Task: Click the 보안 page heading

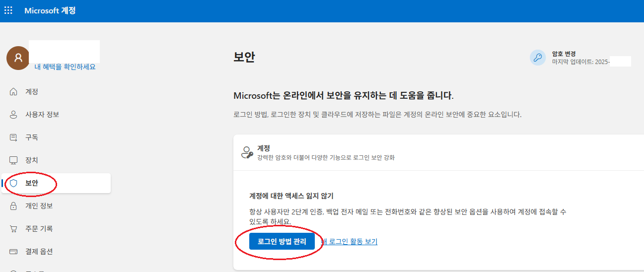Action: pos(244,57)
